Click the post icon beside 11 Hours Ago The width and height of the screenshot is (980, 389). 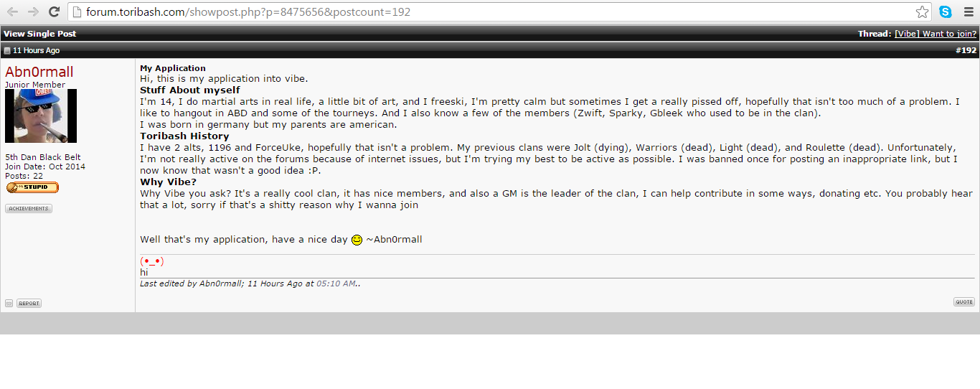7,51
